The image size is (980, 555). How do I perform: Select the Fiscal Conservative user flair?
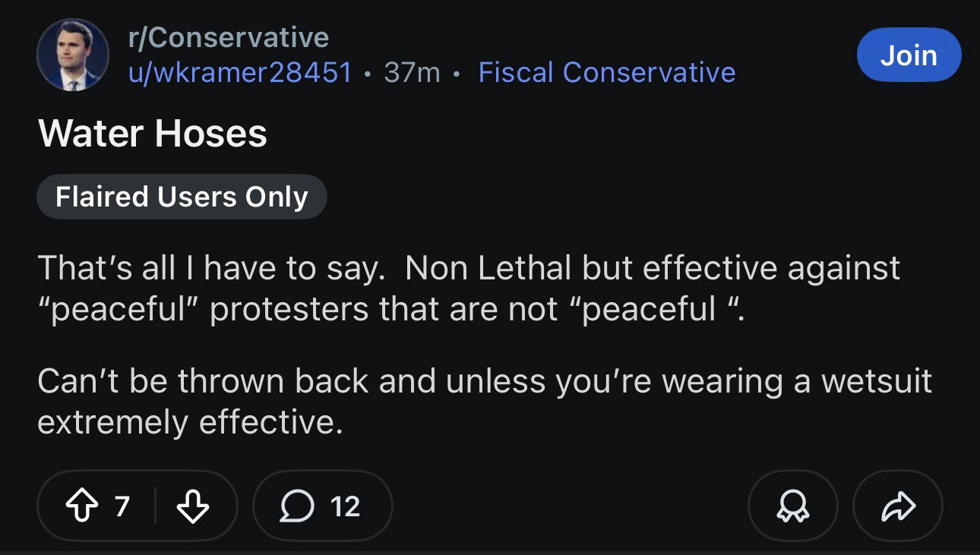606,72
